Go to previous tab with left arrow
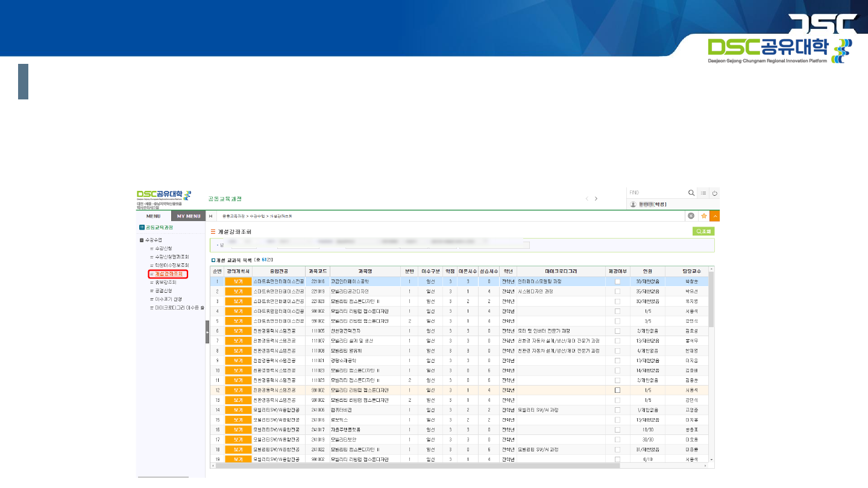The height and width of the screenshot is (488, 868). (x=587, y=198)
